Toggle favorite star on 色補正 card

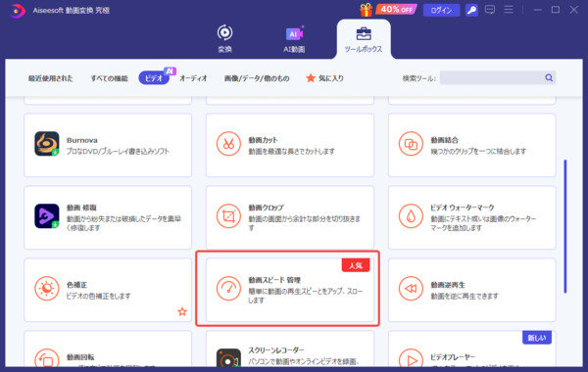pos(182,311)
